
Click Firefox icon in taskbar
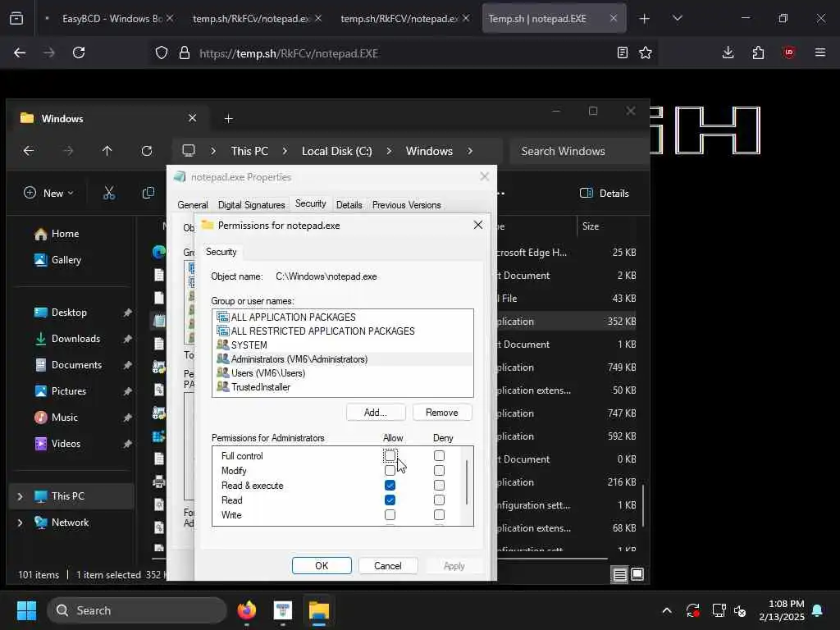tap(246, 610)
